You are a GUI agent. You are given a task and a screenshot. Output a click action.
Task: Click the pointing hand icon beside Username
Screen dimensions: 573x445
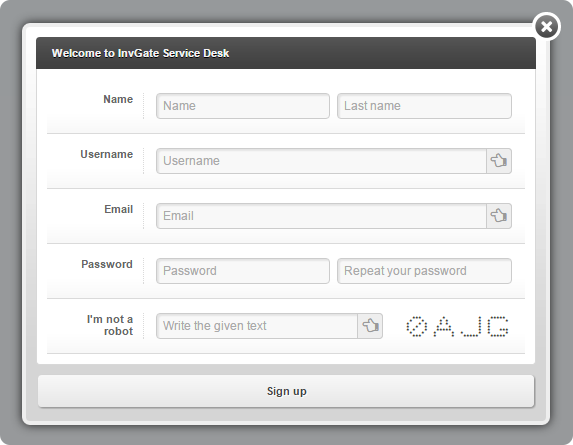pos(499,161)
